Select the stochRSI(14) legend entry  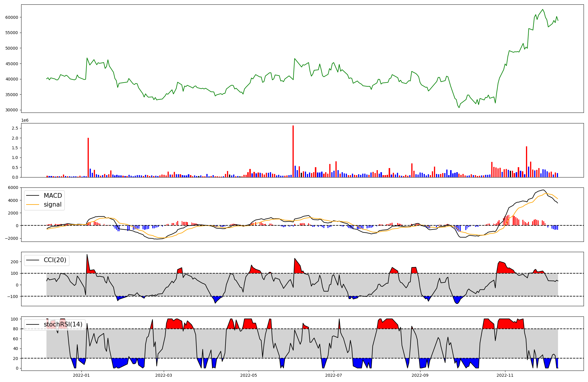(x=63, y=324)
